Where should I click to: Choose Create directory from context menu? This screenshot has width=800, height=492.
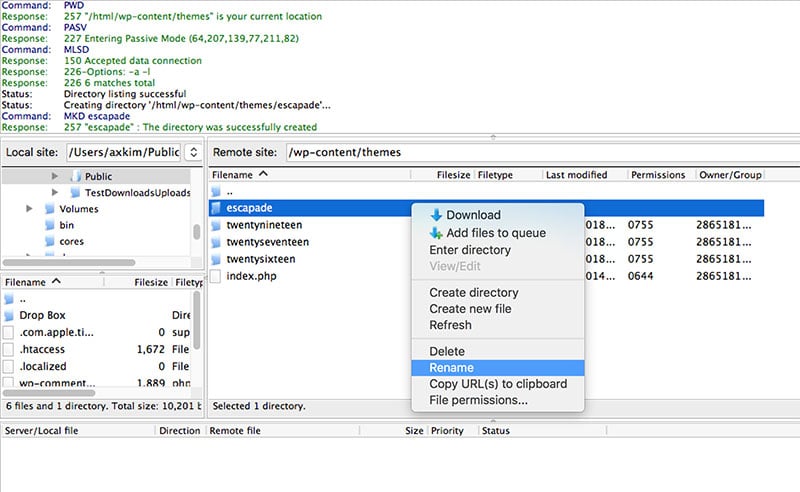pyautogui.click(x=473, y=293)
